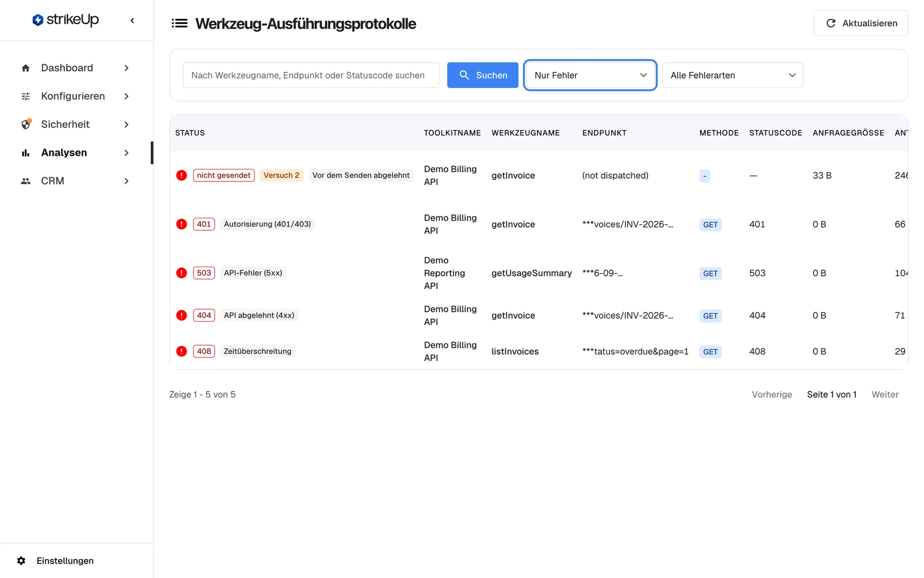Click the STATUSCODE column header

click(775, 133)
